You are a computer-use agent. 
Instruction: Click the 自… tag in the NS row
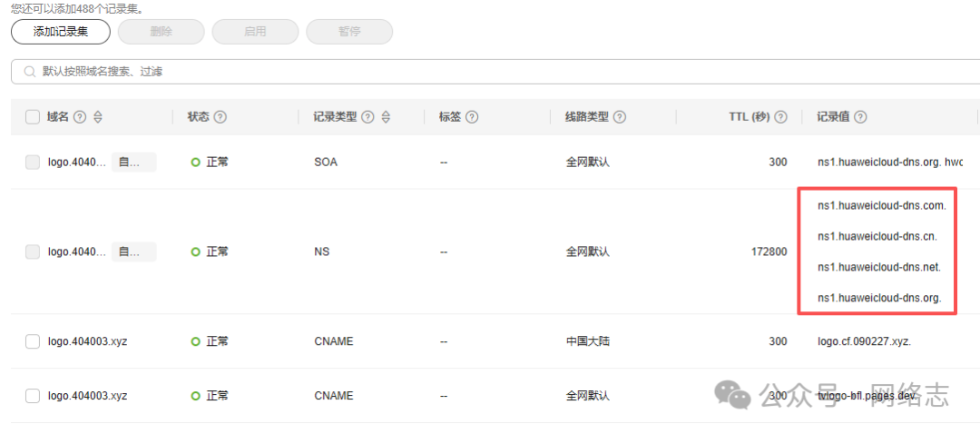(x=133, y=252)
